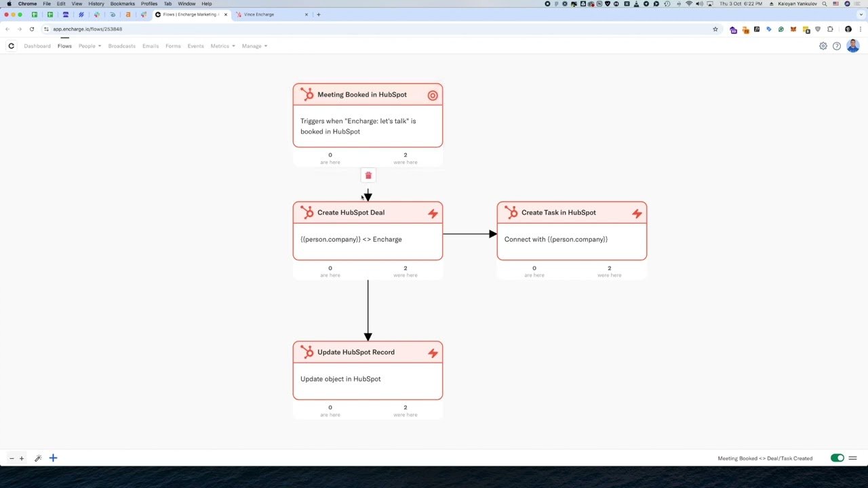Open Chrome three-dot menu

(x=859, y=29)
